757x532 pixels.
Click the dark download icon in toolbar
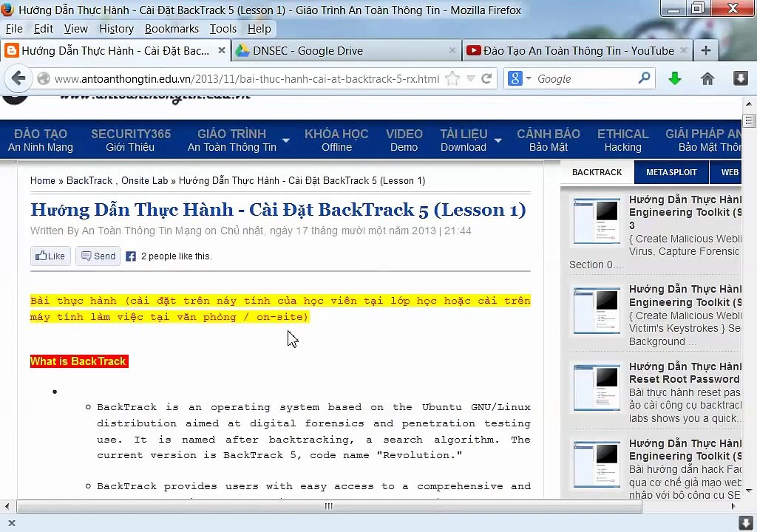pyautogui.click(x=740, y=78)
